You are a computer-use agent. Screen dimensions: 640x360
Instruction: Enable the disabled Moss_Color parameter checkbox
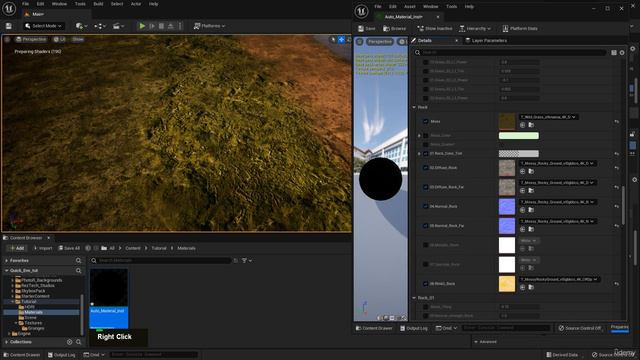tap(426, 136)
